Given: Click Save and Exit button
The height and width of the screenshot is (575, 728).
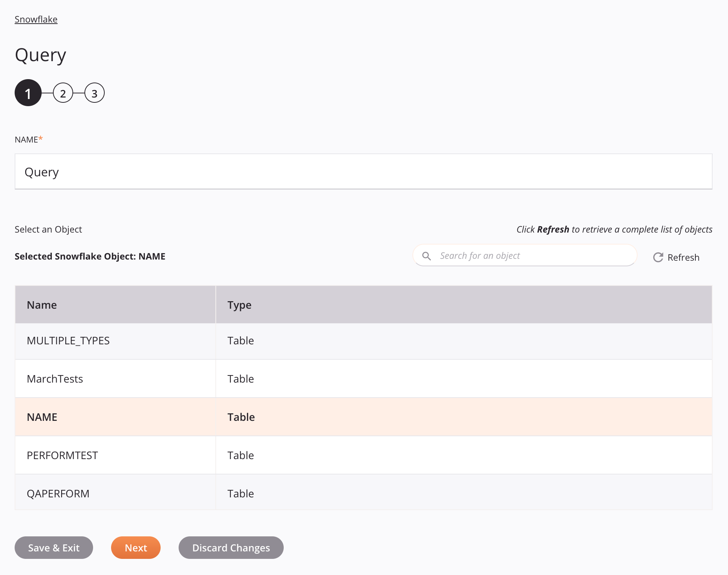Looking at the screenshot, I should coord(54,547).
